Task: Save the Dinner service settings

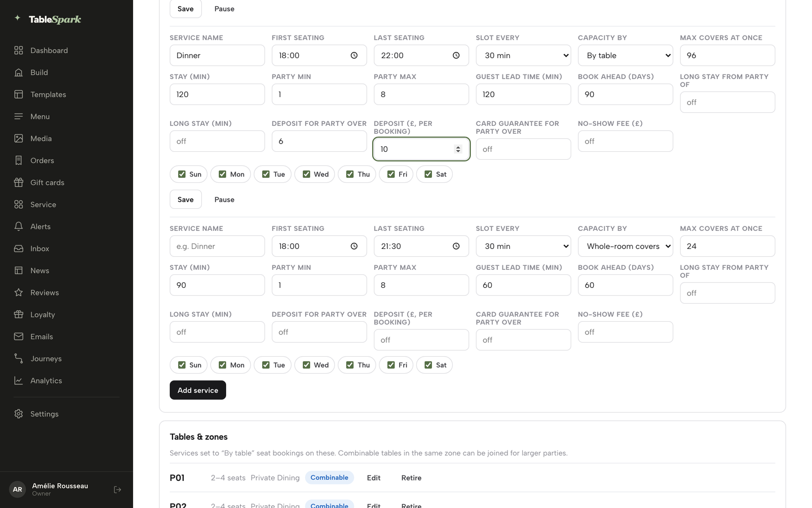Action: (x=186, y=199)
